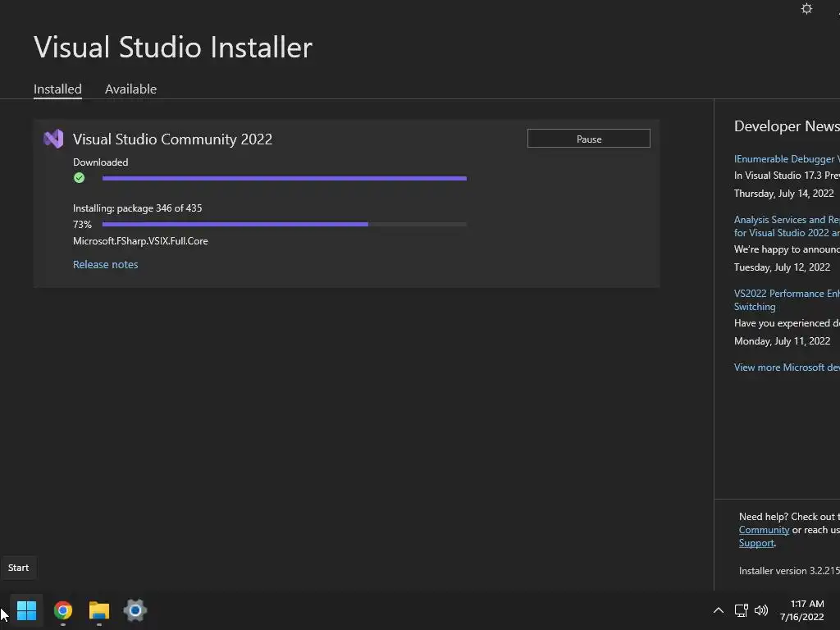Open the Release notes link

(105, 264)
